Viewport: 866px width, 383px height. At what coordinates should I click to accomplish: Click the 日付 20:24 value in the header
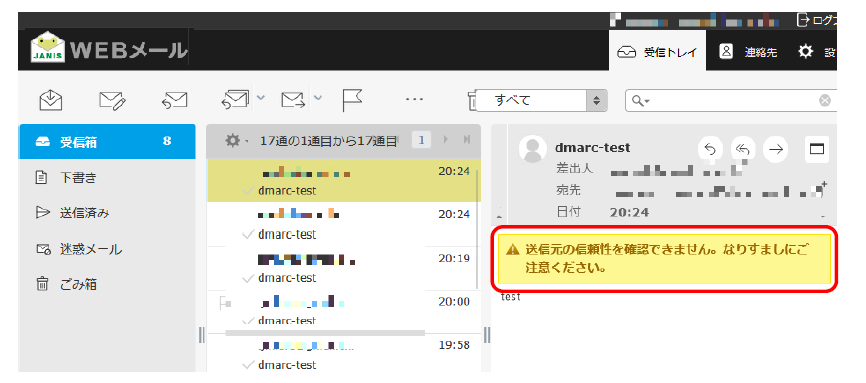pyautogui.click(x=629, y=212)
